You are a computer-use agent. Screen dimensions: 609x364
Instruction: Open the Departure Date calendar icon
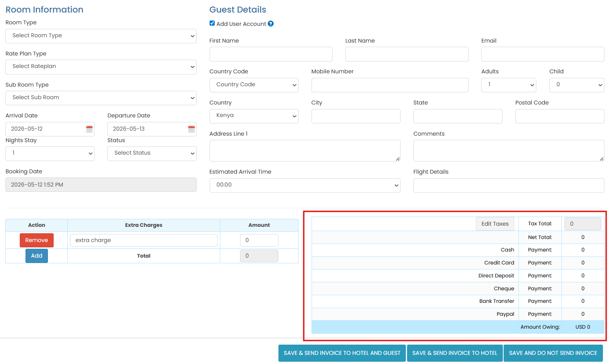point(191,129)
